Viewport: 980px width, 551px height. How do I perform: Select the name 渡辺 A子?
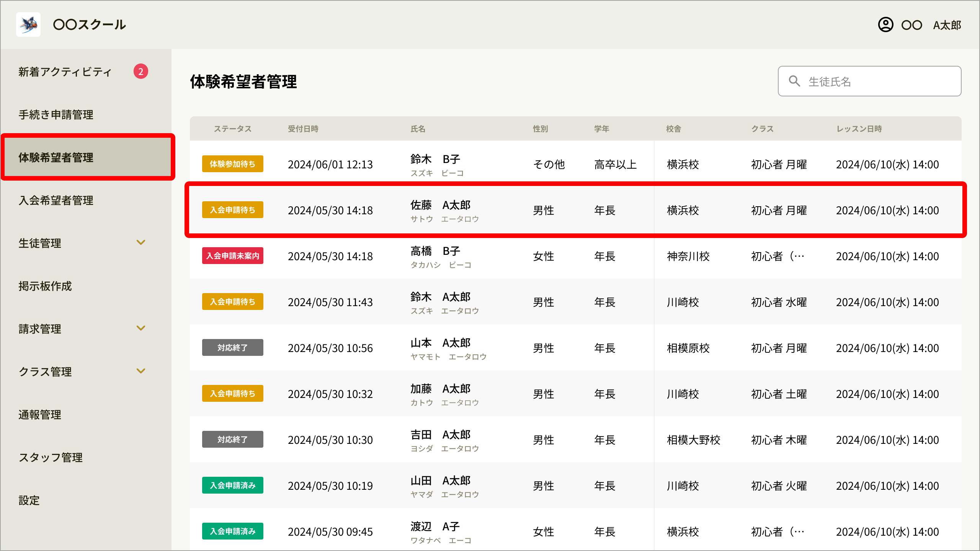pos(435,526)
